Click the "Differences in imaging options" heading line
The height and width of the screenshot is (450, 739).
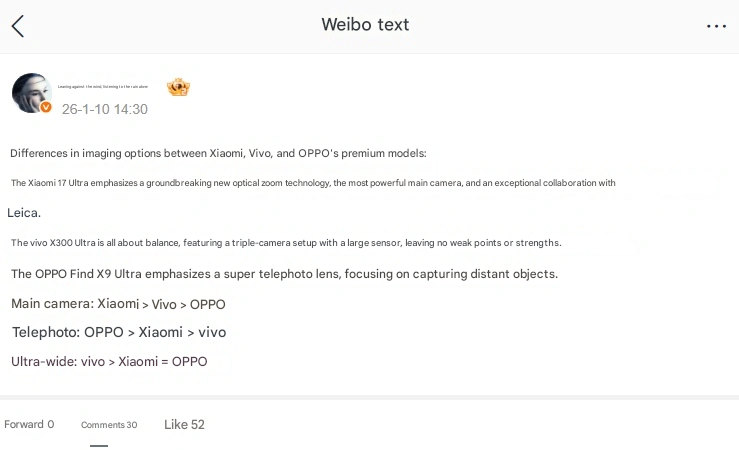pyautogui.click(x=218, y=153)
